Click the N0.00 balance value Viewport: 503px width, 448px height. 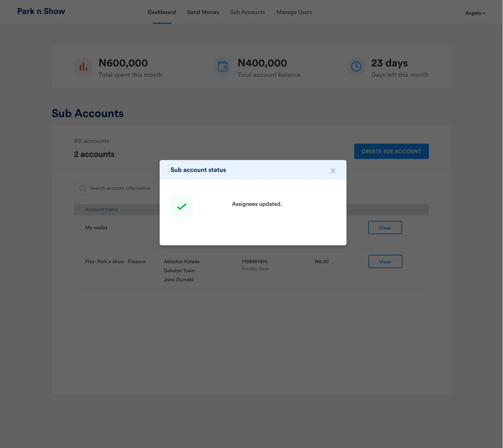click(x=322, y=261)
